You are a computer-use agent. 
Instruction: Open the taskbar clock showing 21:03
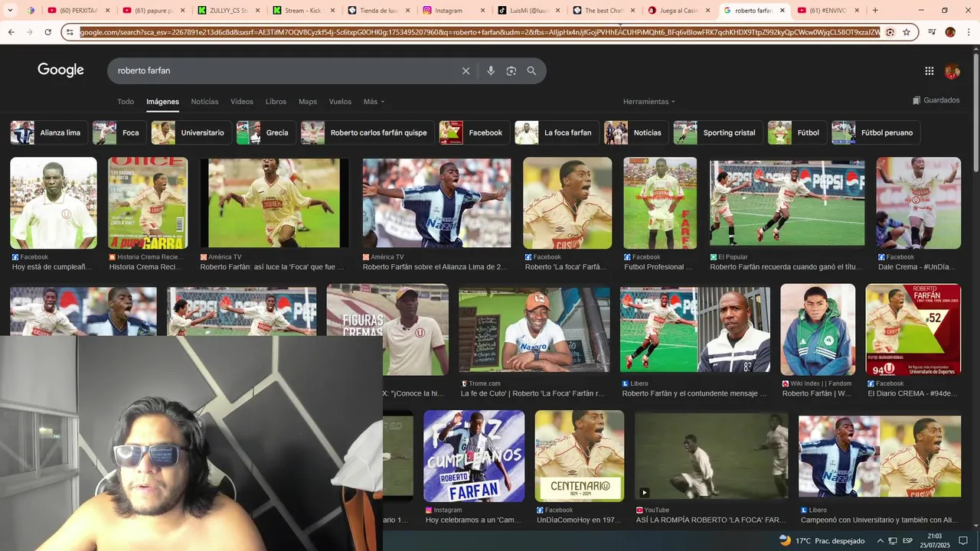point(936,540)
